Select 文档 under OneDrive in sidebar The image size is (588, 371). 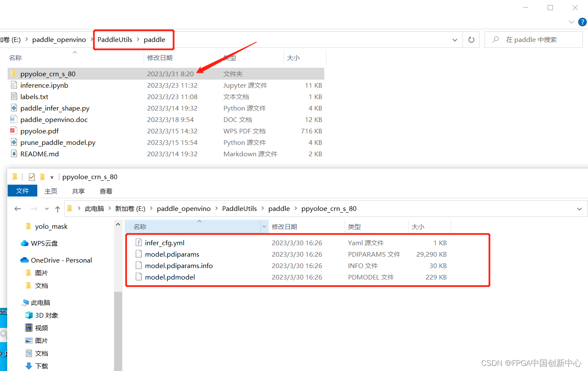(42, 285)
